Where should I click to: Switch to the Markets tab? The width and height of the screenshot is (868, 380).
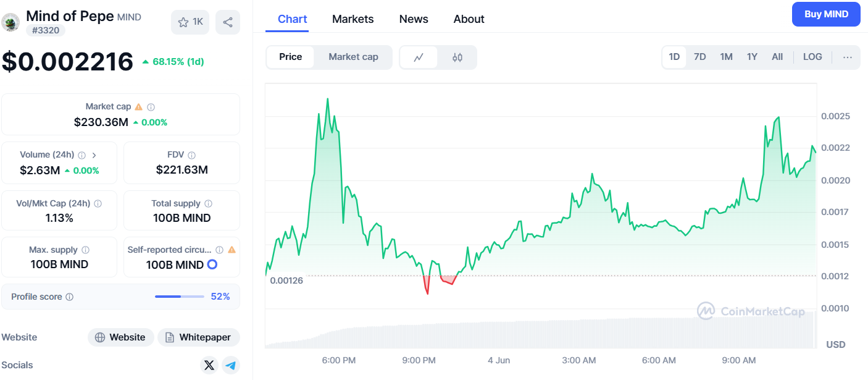coord(353,19)
